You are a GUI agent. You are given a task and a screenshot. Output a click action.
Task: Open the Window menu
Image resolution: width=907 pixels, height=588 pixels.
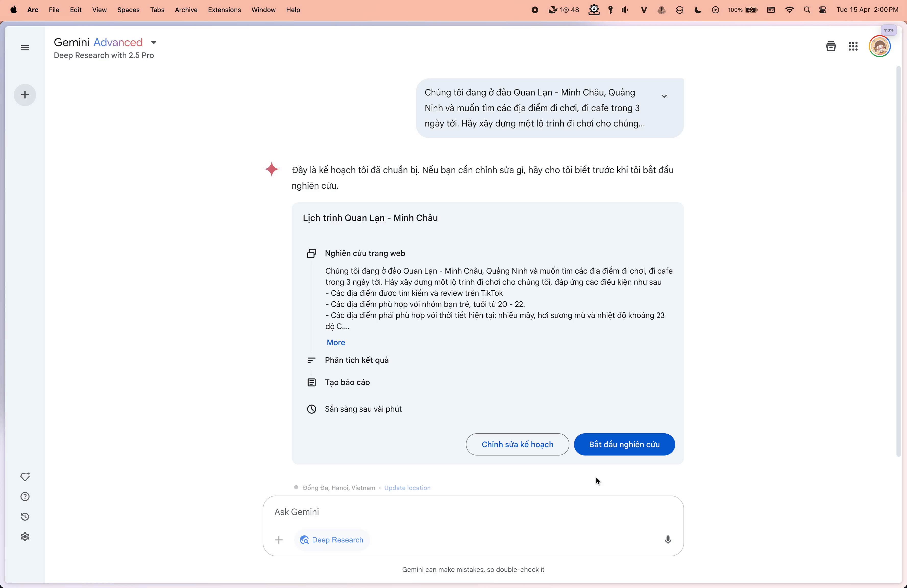tap(263, 10)
